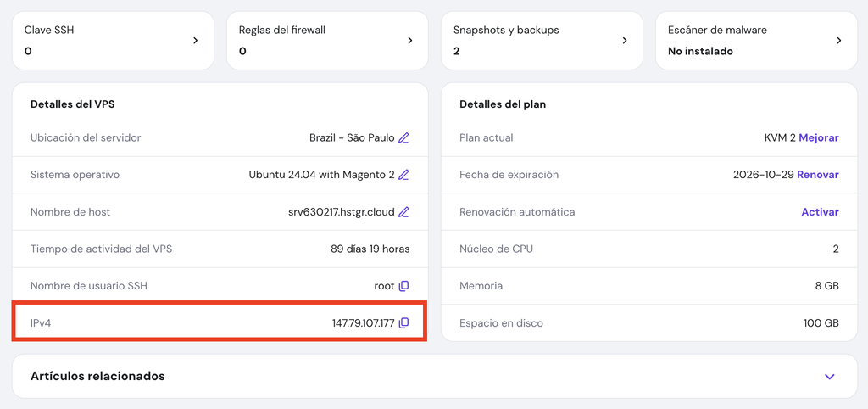Edit the server location Brazil - São Paulo
Screen dimensions: 868x409
coord(403,137)
